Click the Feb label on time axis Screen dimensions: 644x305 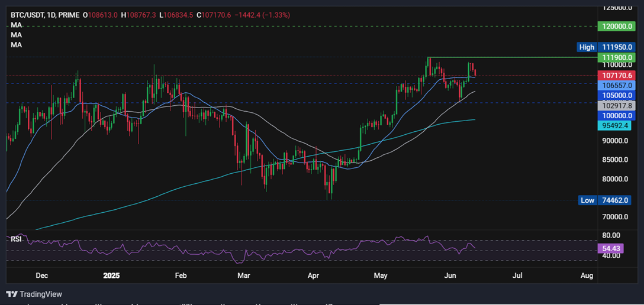pos(181,276)
